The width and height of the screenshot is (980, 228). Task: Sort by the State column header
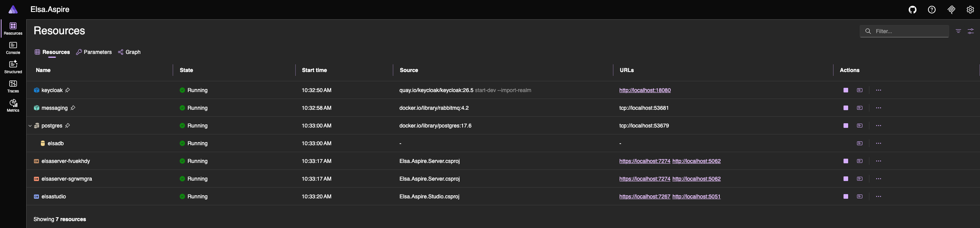[x=186, y=70]
